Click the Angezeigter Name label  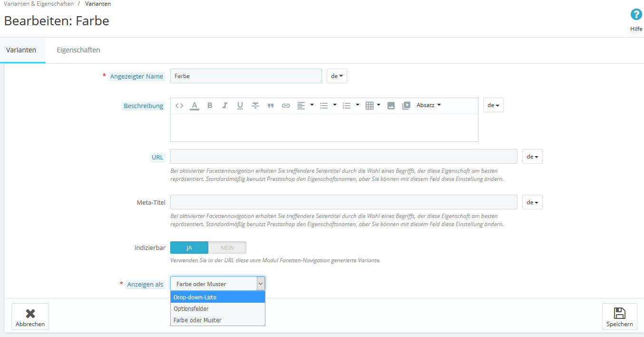tap(137, 76)
